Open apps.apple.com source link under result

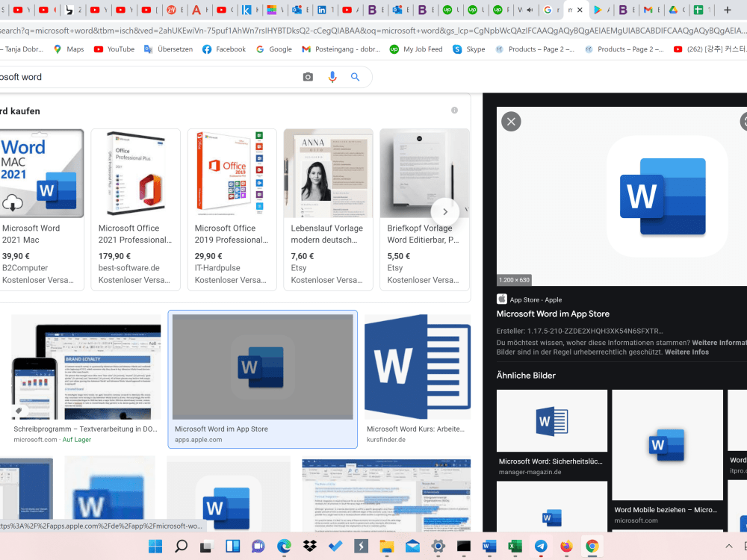[198, 440]
